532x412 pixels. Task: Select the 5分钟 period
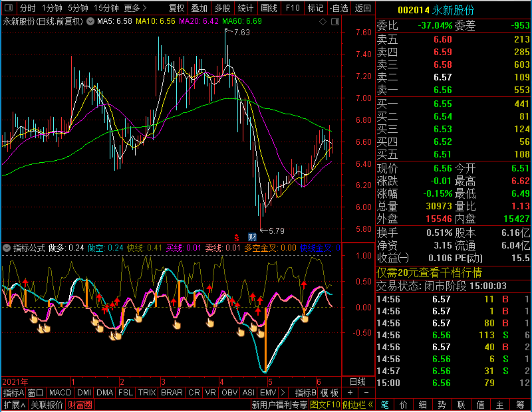[78, 8]
